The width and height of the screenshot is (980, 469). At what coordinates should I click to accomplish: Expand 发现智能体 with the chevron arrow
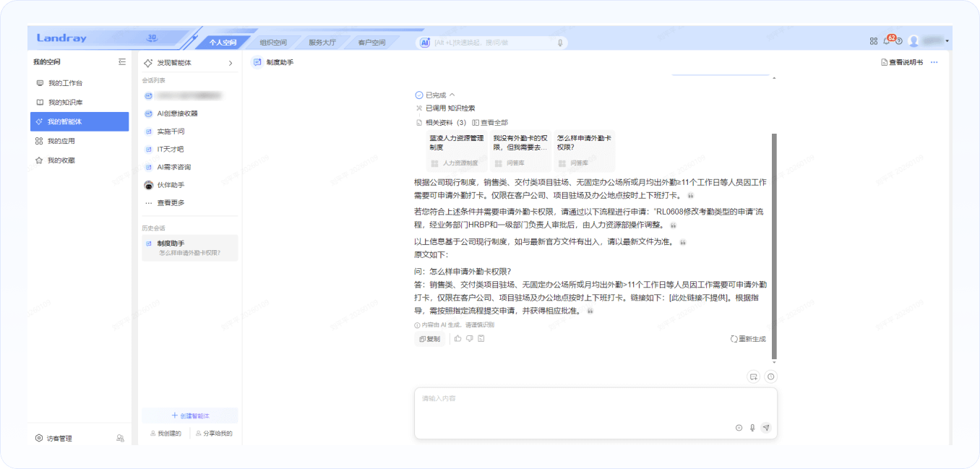(x=231, y=63)
